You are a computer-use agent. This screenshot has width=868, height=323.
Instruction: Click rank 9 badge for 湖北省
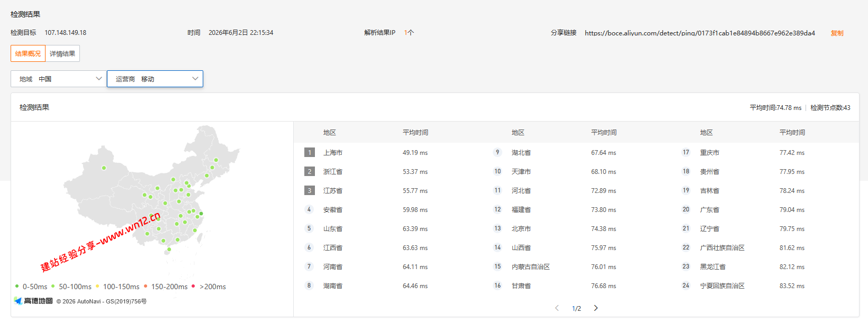pos(498,152)
